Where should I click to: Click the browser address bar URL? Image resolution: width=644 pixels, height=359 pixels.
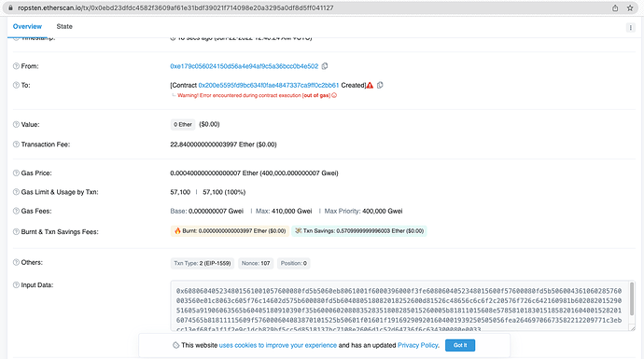[175, 7]
